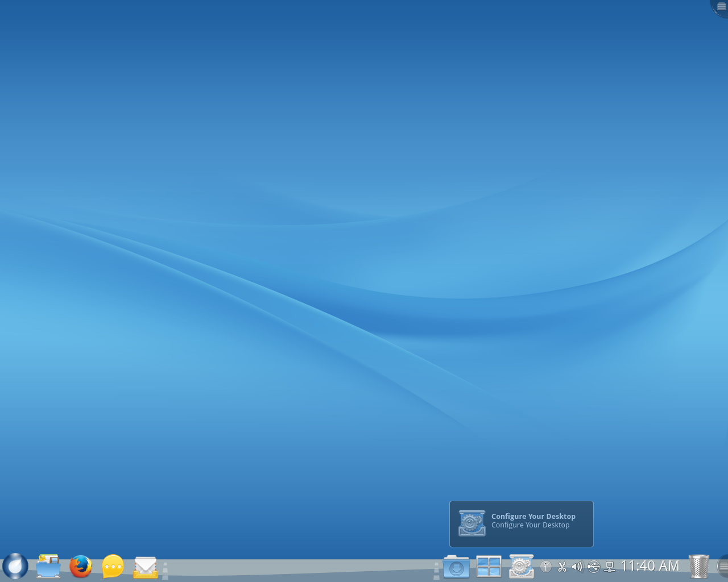Open the panel toolbox at panel end
The image size is (728, 582).
point(722,566)
